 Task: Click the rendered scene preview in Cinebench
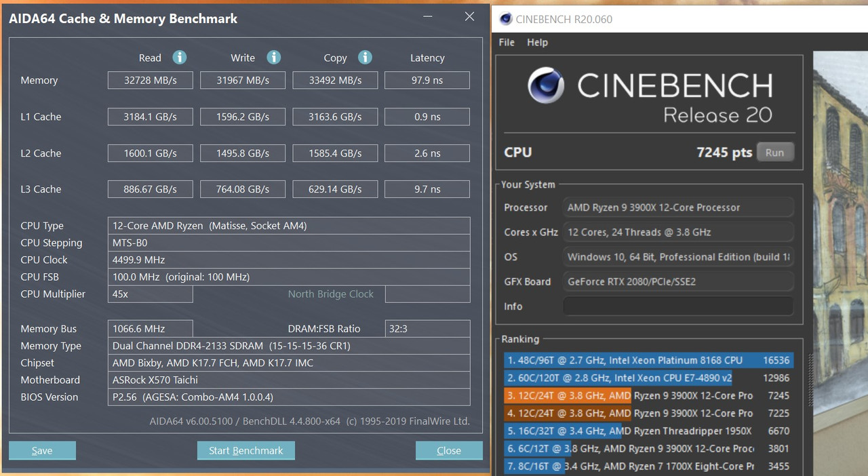pos(840,263)
